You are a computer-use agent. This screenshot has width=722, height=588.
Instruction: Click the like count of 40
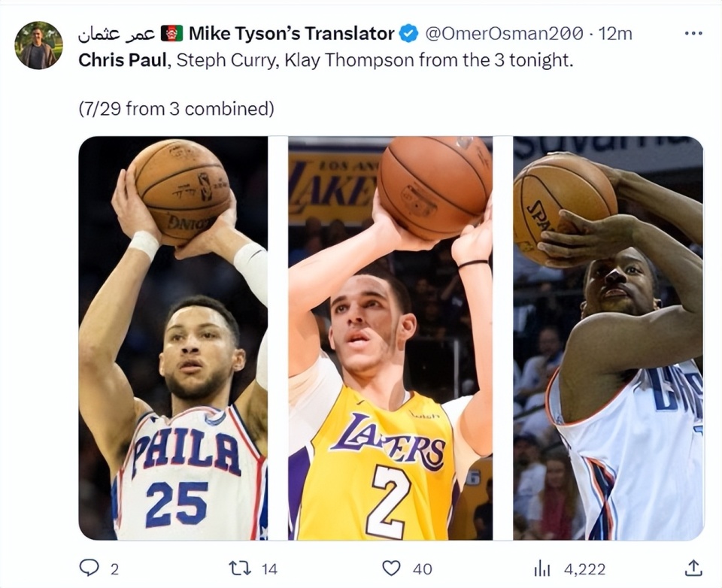click(420, 569)
